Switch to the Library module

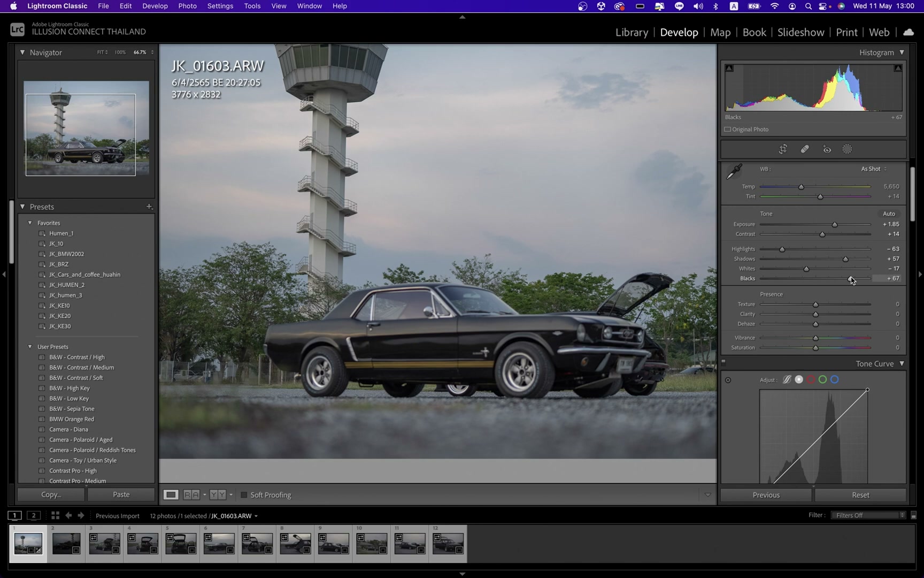coord(632,32)
